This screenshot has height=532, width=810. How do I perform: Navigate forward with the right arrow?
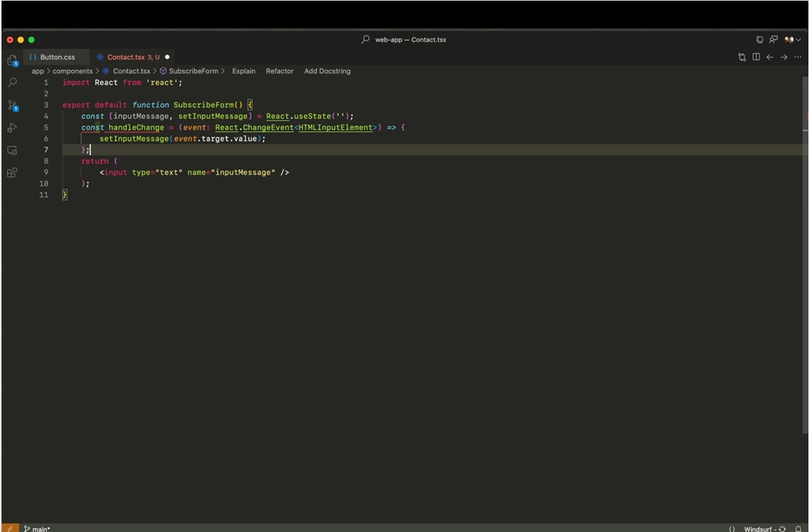pyautogui.click(x=783, y=57)
